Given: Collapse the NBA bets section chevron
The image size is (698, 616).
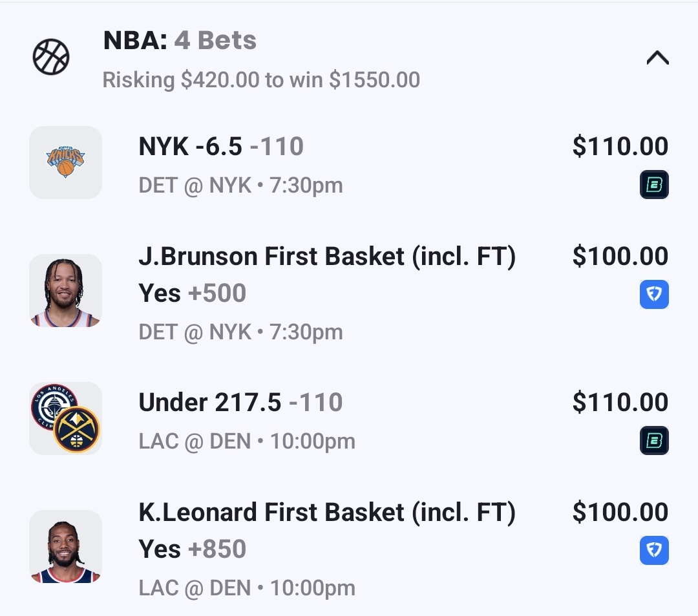Looking at the screenshot, I should click(x=657, y=58).
